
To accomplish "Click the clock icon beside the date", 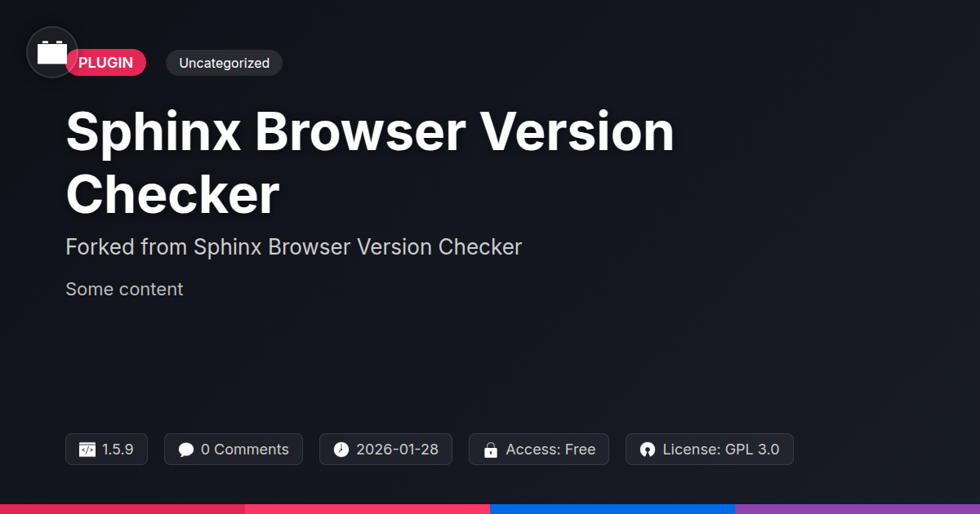I will (x=341, y=450).
